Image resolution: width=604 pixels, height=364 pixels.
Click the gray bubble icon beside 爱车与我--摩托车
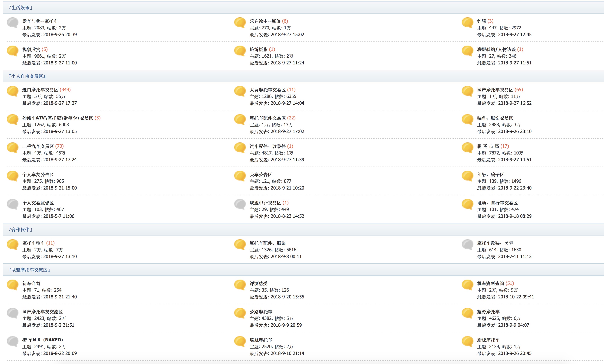(x=13, y=23)
